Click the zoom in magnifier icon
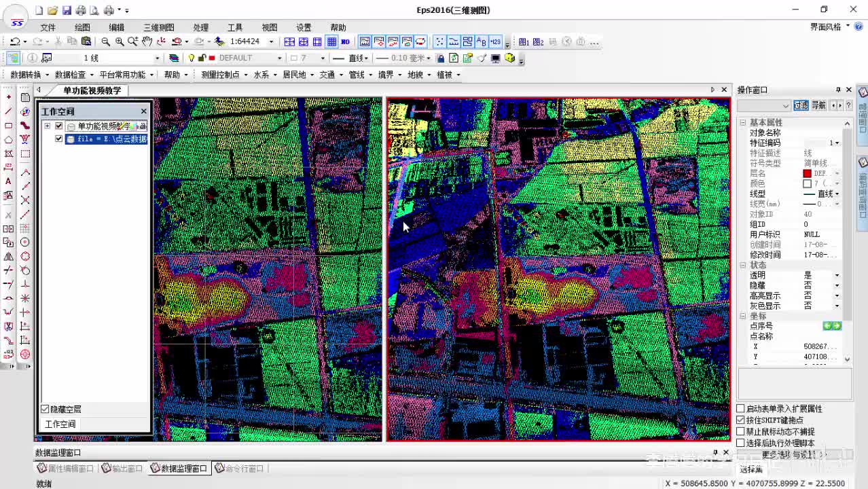This screenshot has height=489, width=868. coord(120,41)
